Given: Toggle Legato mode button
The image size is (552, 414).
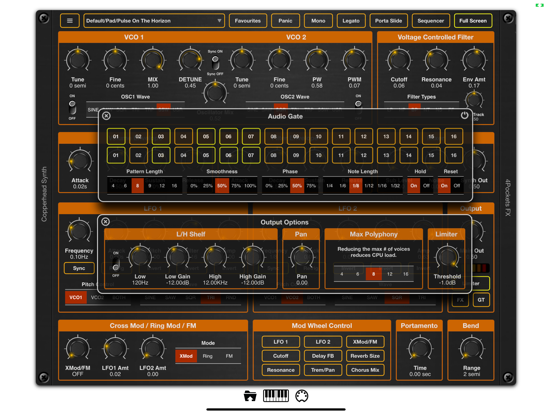Looking at the screenshot, I should click(351, 21).
